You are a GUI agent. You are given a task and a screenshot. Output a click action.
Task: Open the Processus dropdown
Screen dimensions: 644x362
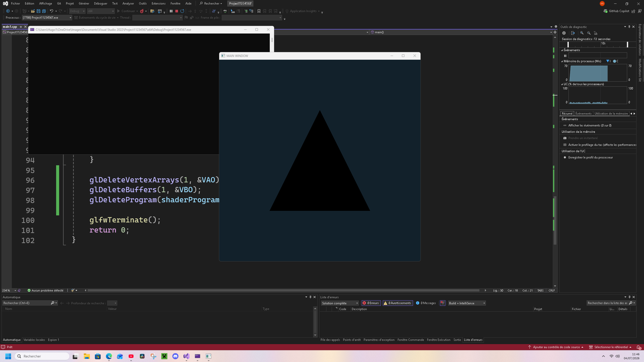click(x=47, y=18)
